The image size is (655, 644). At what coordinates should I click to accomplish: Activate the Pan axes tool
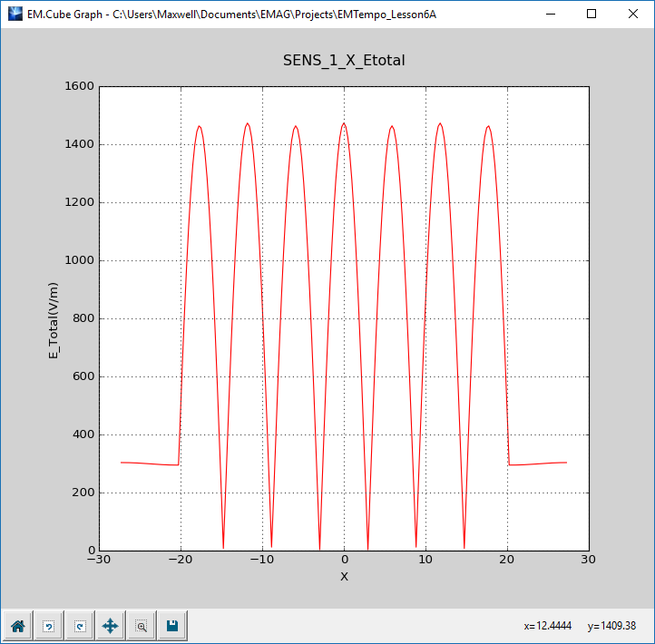110,625
